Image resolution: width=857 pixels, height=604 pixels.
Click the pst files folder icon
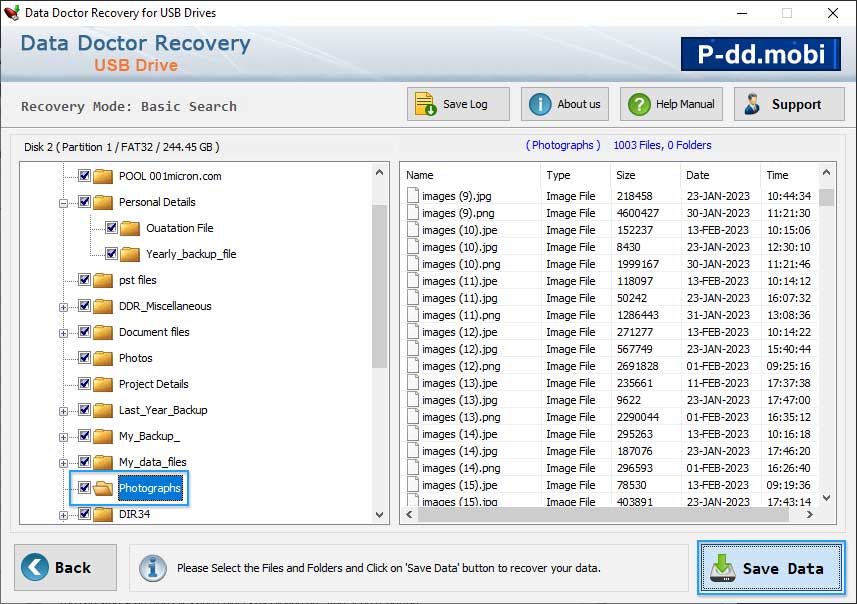tap(103, 280)
